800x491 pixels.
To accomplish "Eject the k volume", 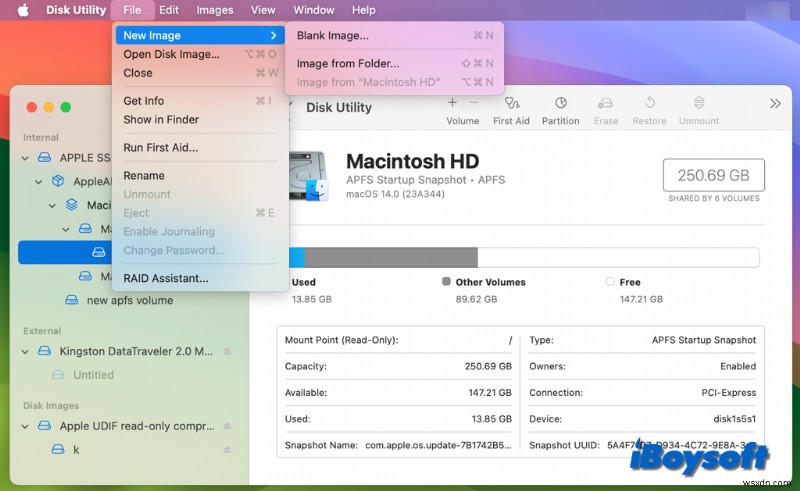I will 228,450.
